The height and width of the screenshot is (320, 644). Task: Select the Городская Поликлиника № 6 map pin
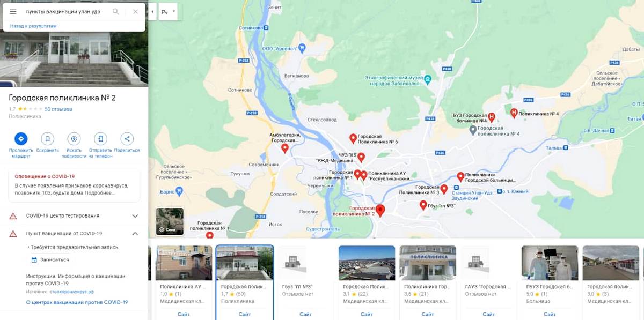point(353,139)
